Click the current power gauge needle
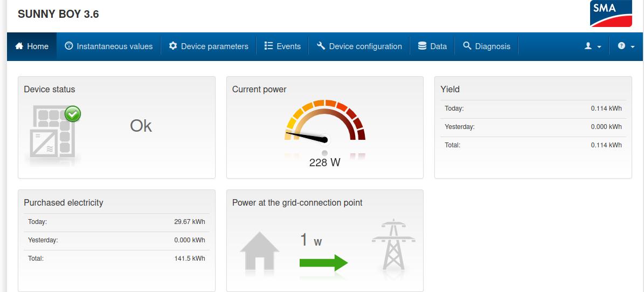644x292 pixels. click(307, 135)
